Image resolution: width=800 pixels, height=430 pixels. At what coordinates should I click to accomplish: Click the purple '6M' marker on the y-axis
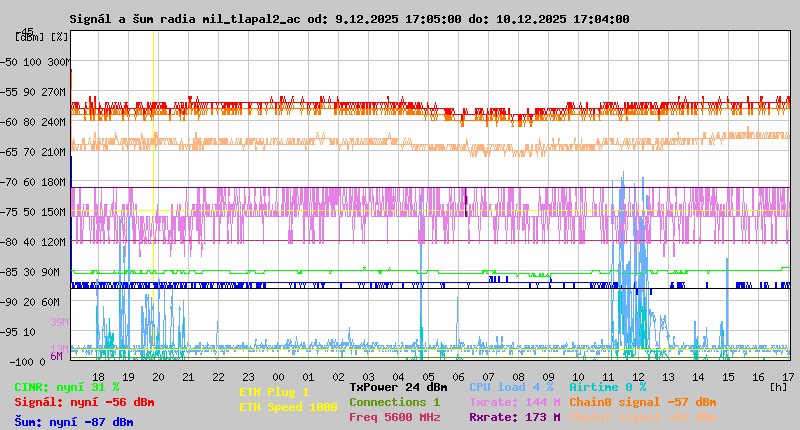pyautogui.click(x=56, y=356)
